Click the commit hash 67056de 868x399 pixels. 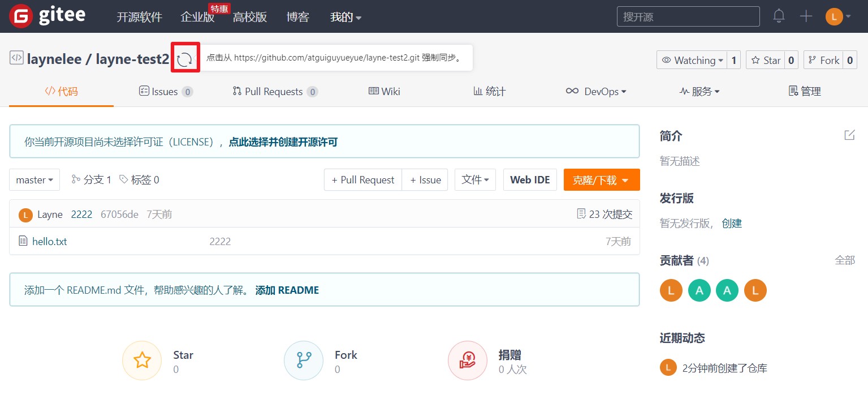coord(119,214)
